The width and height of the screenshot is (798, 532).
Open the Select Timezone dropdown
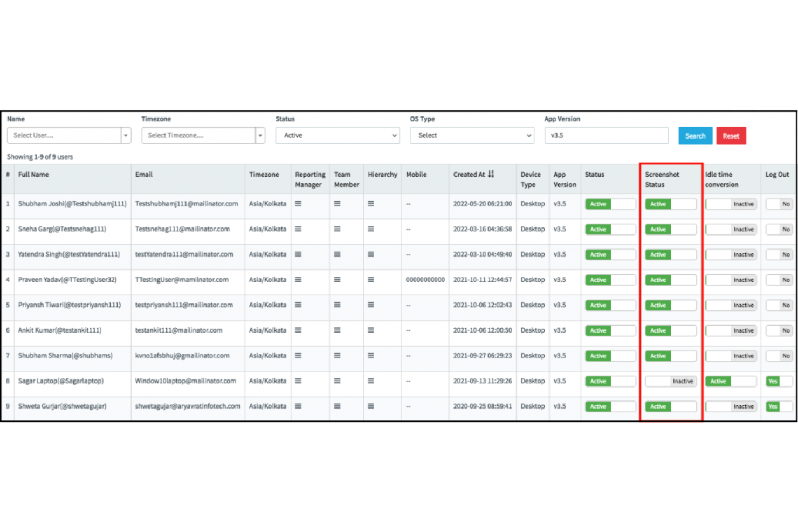(203, 135)
